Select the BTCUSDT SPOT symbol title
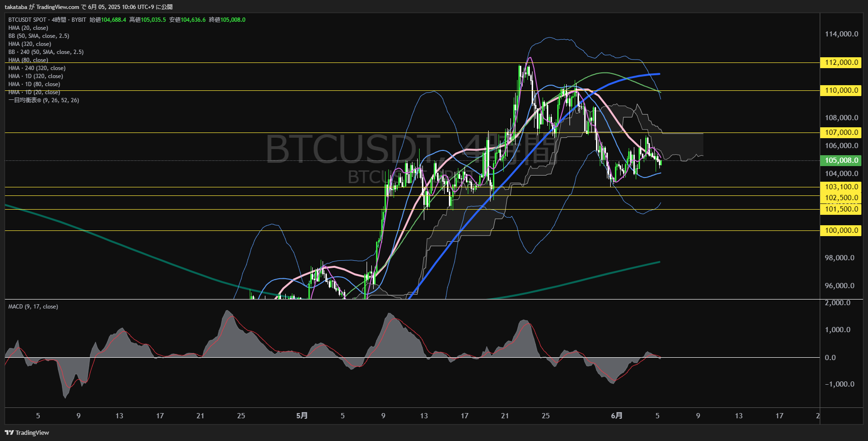868x441 pixels. tap(27, 20)
